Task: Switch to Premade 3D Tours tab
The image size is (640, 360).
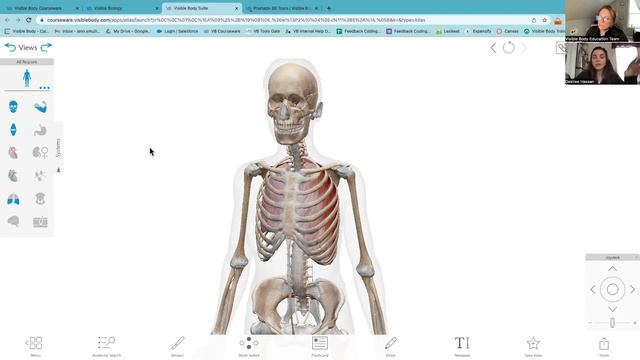Action: 282,8
